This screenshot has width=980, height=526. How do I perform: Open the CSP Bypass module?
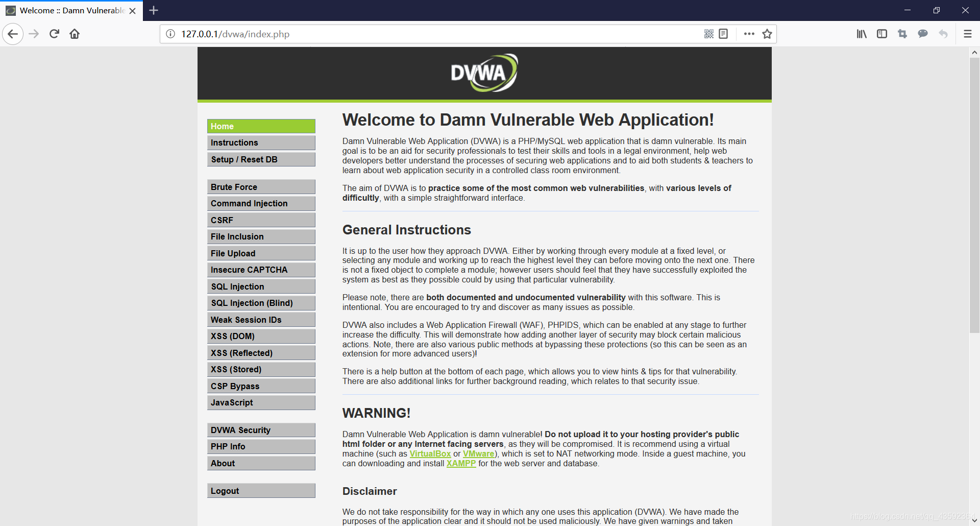(x=261, y=386)
